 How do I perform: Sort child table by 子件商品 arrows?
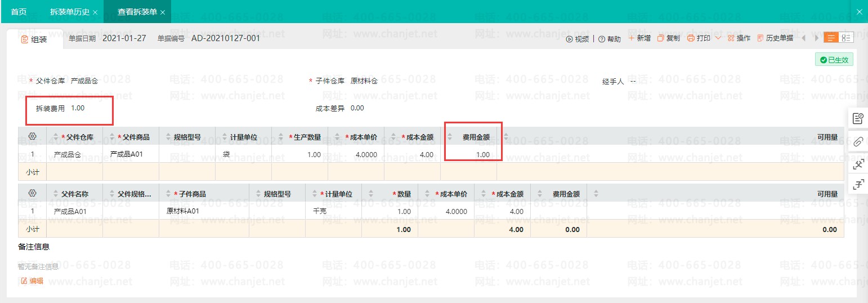pos(168,193)
